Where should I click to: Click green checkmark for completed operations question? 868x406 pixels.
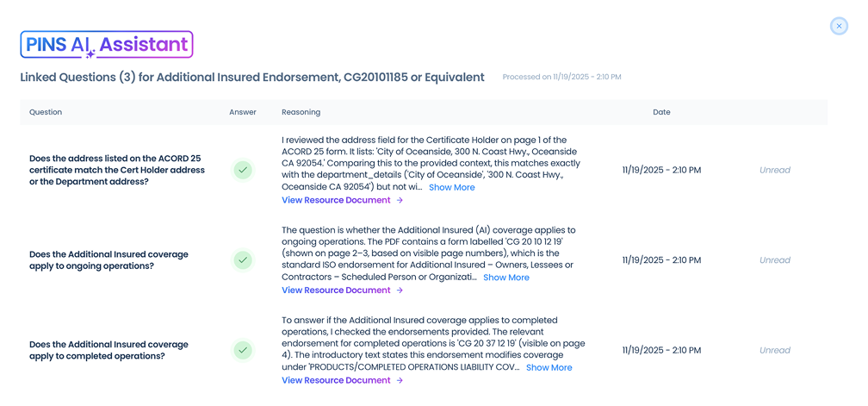tap(243, 350)
